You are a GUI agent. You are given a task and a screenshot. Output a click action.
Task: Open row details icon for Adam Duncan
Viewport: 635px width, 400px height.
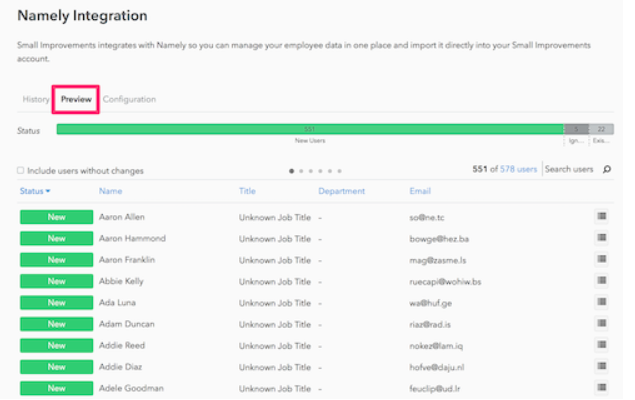point(601,323)
